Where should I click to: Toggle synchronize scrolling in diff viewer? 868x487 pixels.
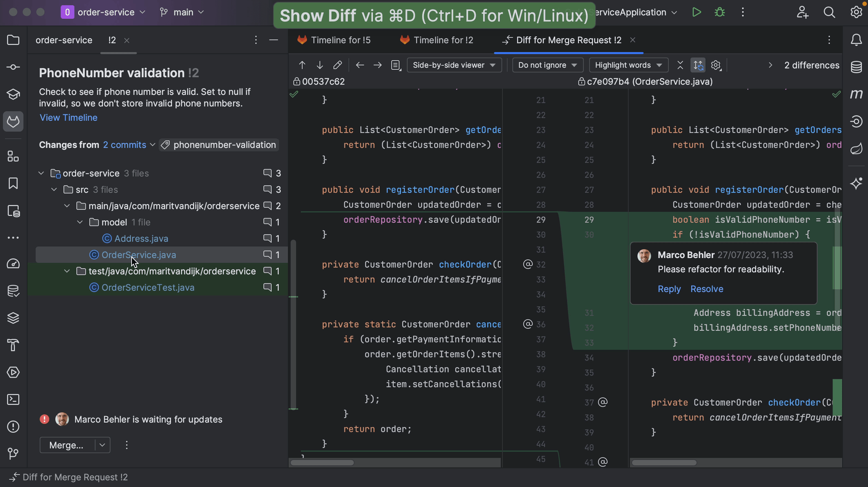point(698,65)
